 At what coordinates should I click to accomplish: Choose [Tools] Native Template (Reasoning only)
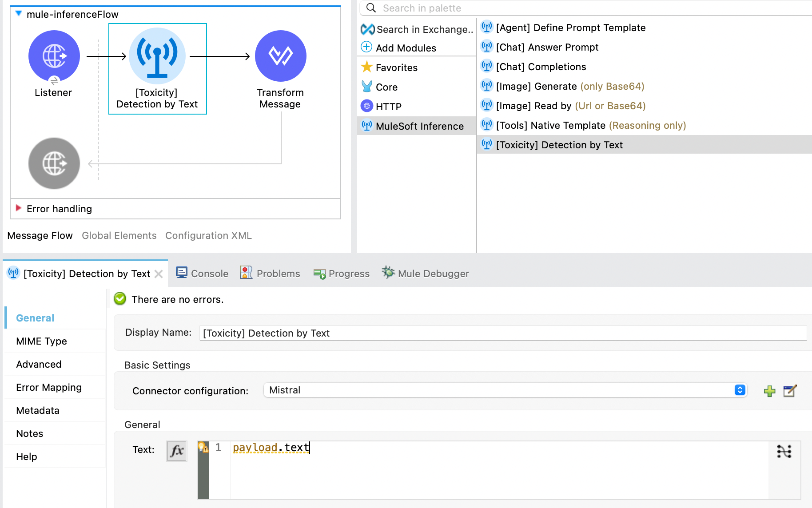coord(591,125)
